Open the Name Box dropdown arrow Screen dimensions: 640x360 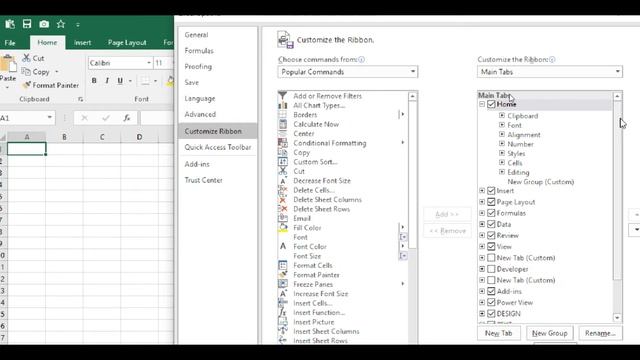click(x=49, y=118)
